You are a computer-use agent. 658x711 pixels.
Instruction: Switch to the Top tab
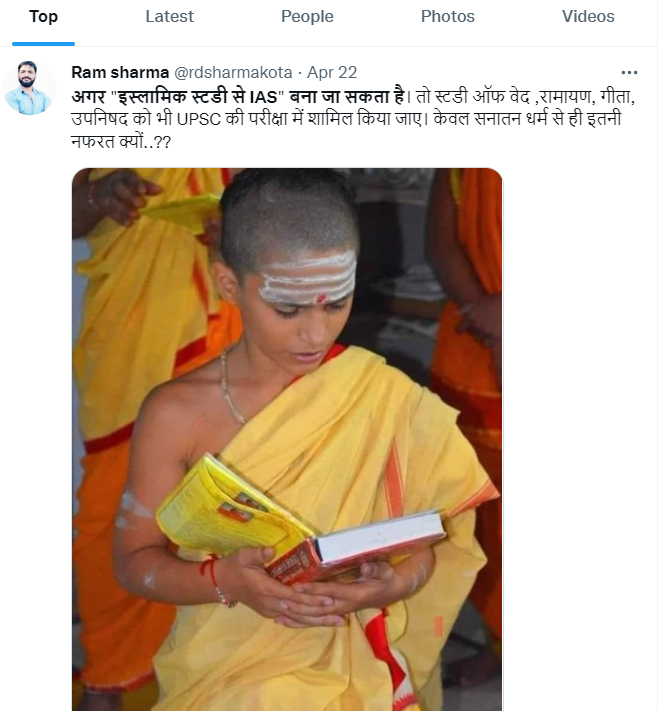point(44,16)
